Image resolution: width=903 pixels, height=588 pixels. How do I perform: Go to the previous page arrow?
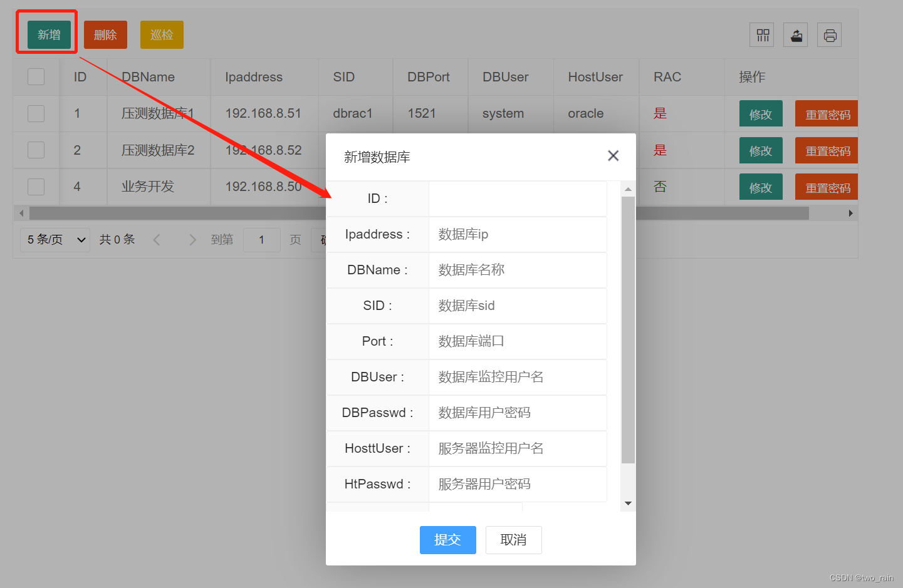click(x=157, y=239)
